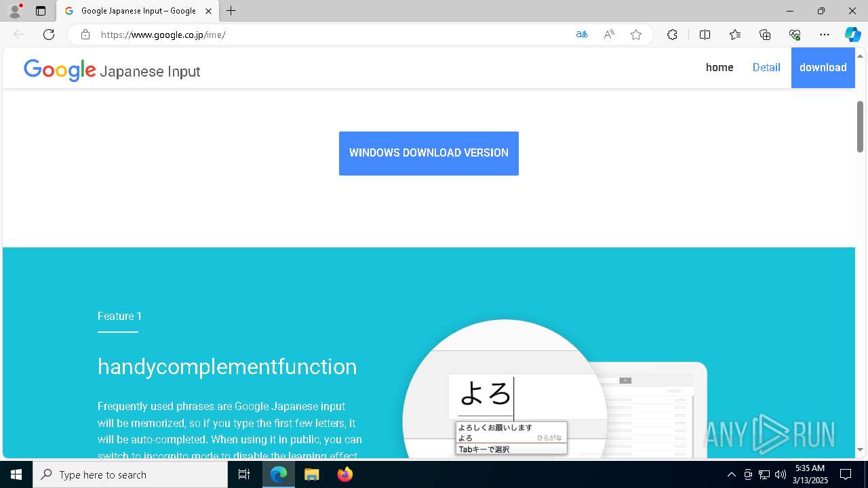Open the volume tray icon
The width and height of the screenshot is (868, 488).
(x=781, y=474)
